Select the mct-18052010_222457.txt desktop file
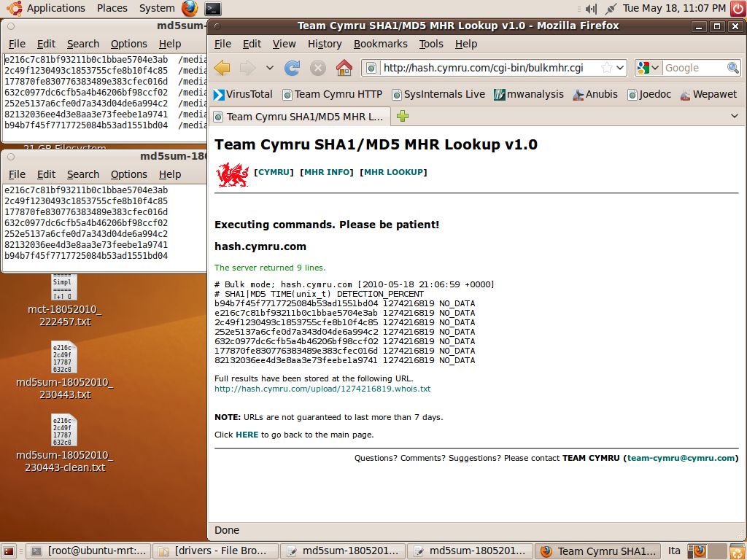Image resolution: width=747 pixels, height=560 pixels. click(64, 300)
